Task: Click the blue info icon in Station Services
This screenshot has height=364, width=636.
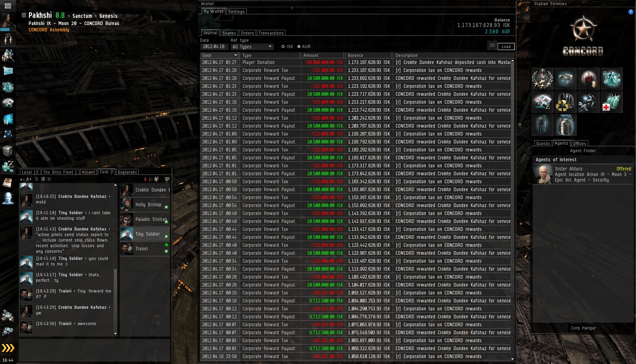Action: (x=630, y=12)
